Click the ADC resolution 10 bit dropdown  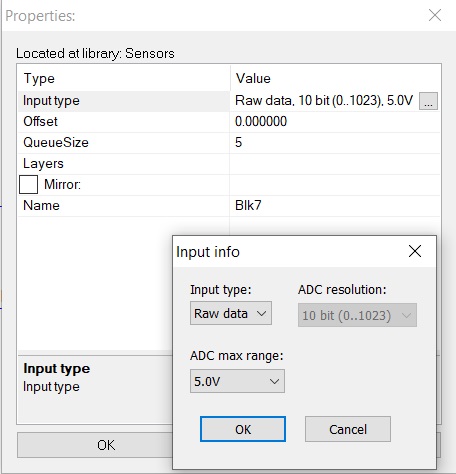[357, 315]
